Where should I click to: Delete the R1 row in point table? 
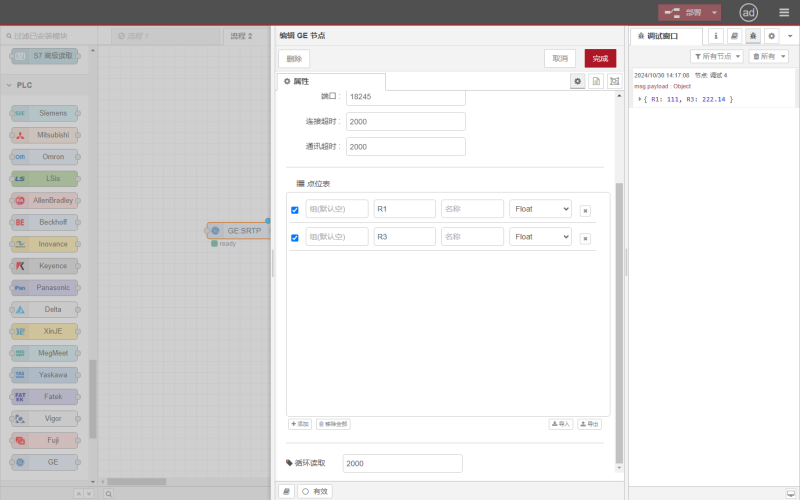coord(585,210)
